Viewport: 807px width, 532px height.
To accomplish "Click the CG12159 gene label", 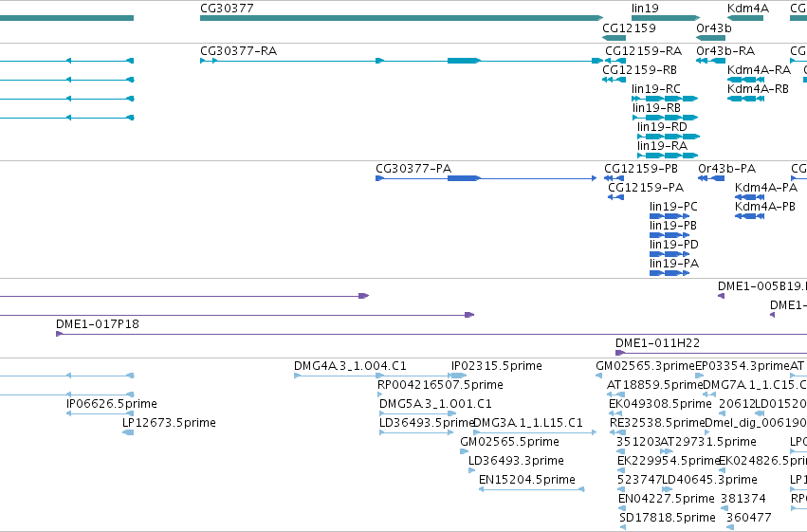I will [629, 28].
